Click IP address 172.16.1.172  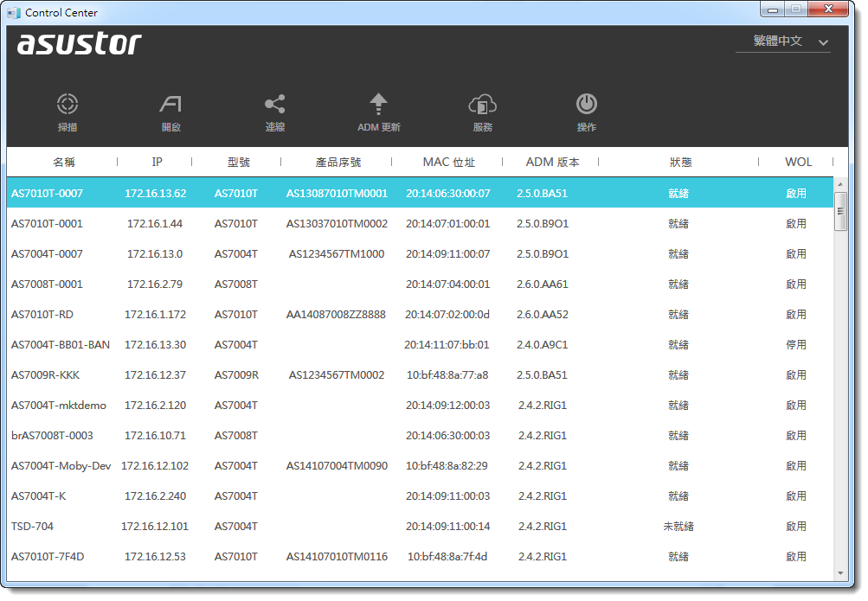point(155,314)
